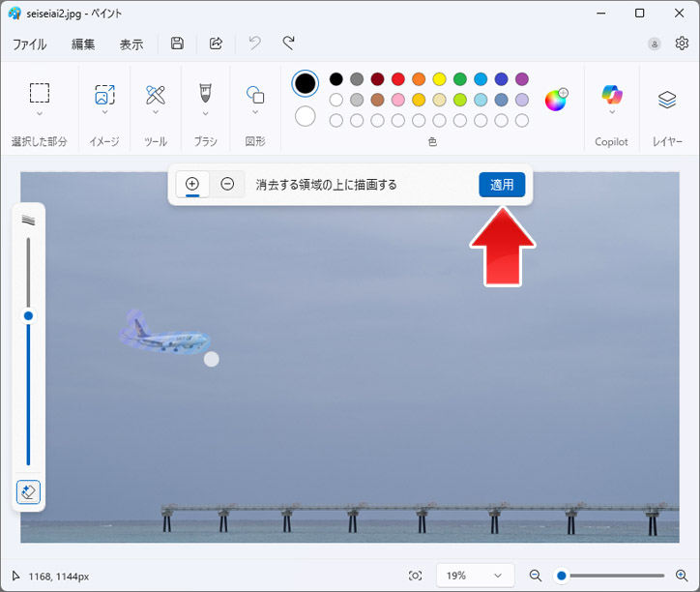This screenshot has height=592, width=700.
Task: Pick the pink color swatch
Action: pos(397,100)
